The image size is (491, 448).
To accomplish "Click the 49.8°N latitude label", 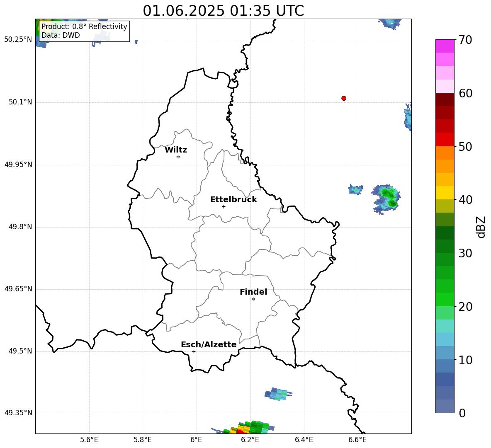I will coord(20,227).
